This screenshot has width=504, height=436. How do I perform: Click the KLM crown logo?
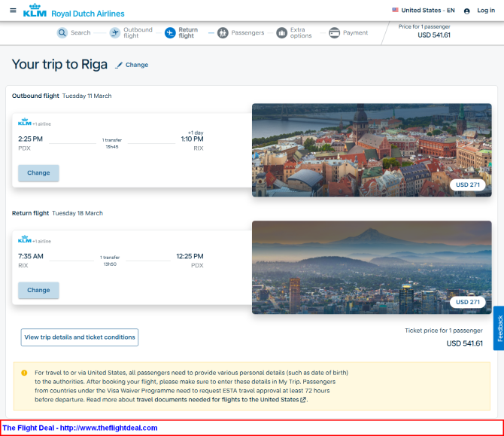click(35, 10)
